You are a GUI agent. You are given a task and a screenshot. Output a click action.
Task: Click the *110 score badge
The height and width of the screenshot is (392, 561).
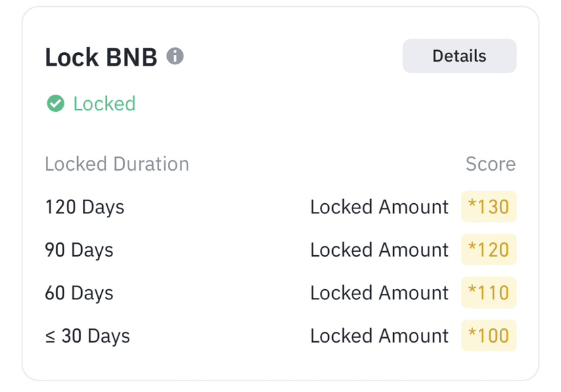point(489,293)
